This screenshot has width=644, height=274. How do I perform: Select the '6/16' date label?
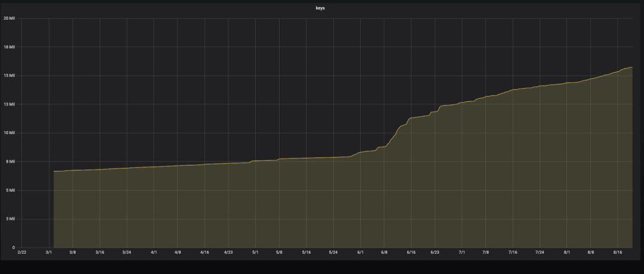pos(411,253)
